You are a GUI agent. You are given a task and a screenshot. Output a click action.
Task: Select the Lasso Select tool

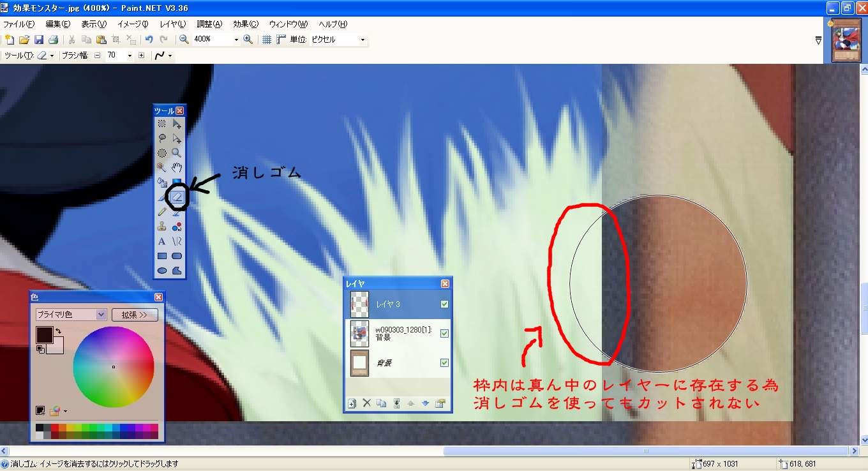click(162, 138)
